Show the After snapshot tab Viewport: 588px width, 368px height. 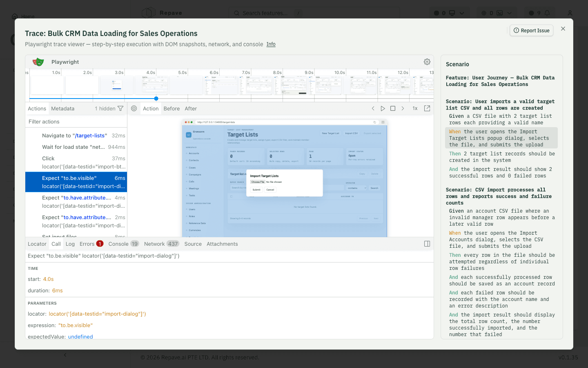click(191, 109)
